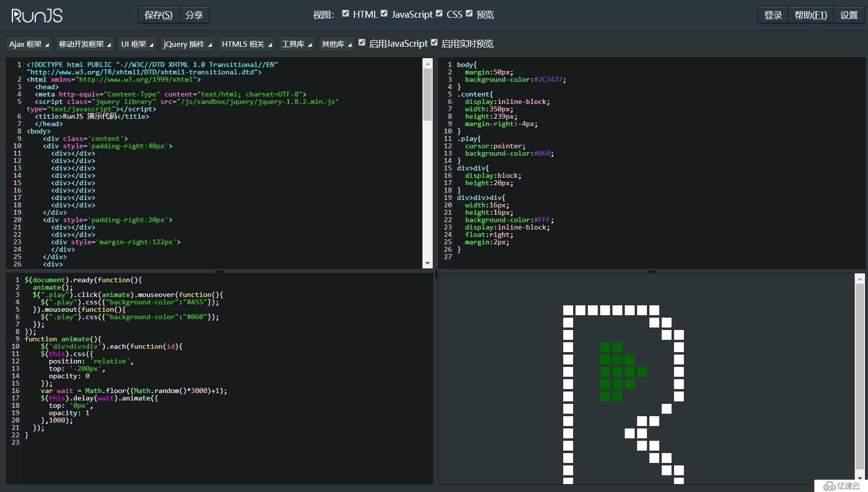This screenshot has width=868, height=492.
Task: Toggle the HTML view checkbox
Action: point(346,14)
